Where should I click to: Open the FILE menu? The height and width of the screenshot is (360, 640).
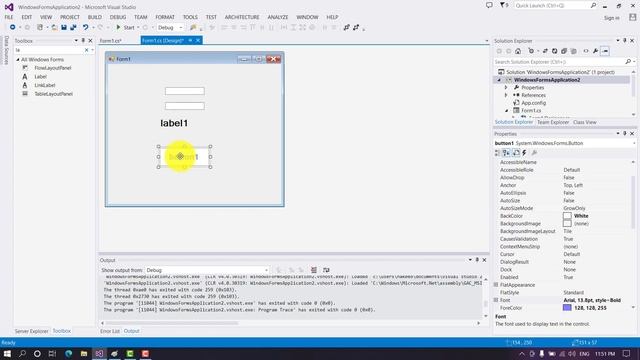9,17
